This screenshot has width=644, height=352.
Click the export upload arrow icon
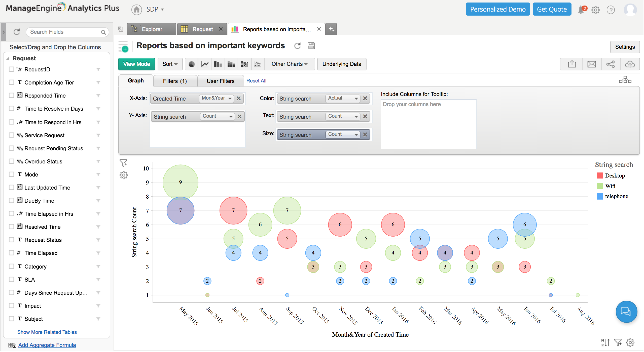pyautogui.click(x=572, y=64)
